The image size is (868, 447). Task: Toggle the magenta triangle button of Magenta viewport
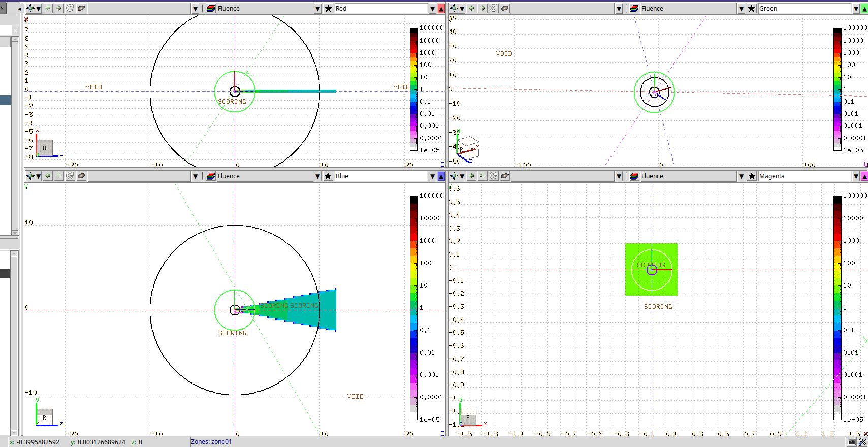click(864, 176)
